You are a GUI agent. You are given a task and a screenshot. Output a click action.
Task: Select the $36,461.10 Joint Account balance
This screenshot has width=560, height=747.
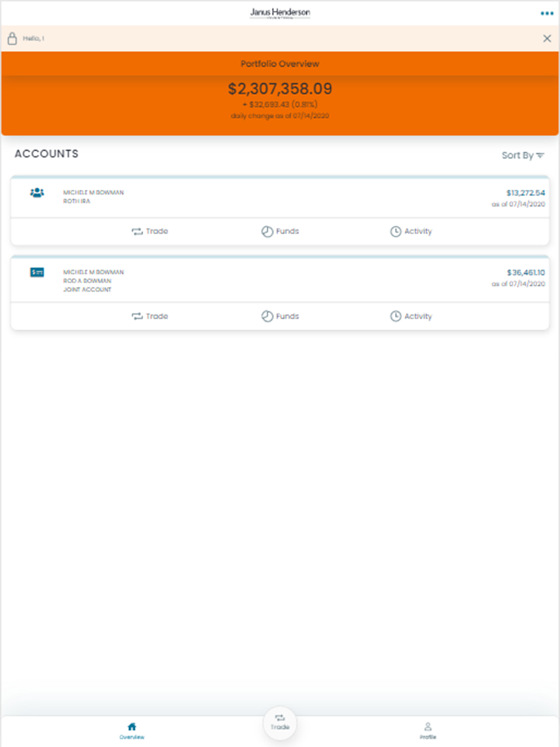(525, 272)
